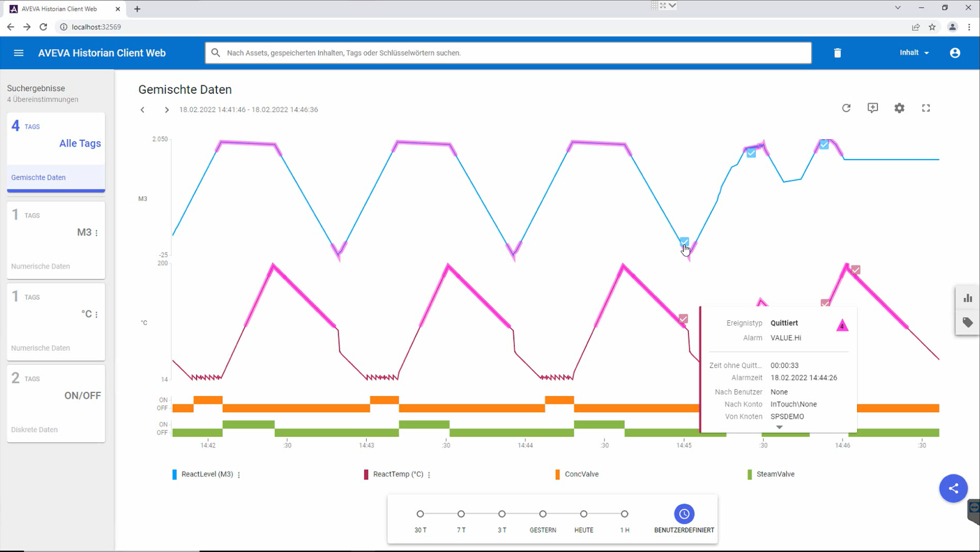Click green SteamValve color swatch
The image size is (980, 552).
pos(749,475)
